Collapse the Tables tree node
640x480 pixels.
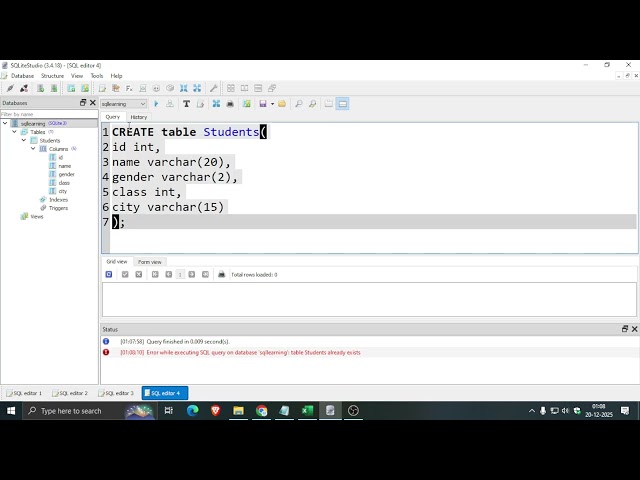click(15, 132)
